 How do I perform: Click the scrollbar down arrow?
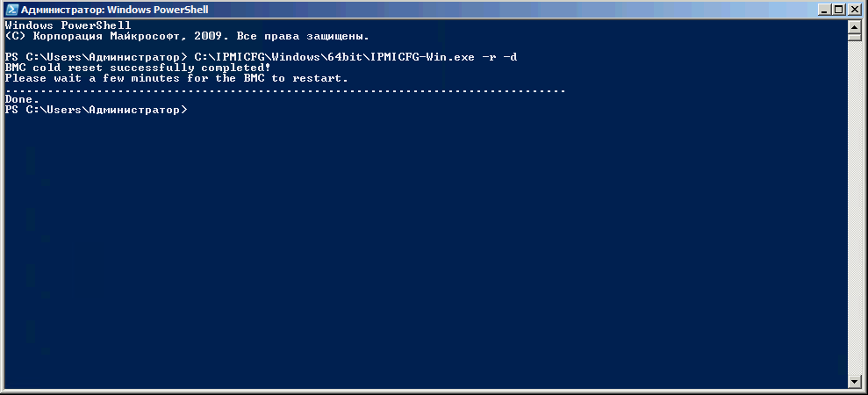pyautogui.click(x=855, y=382)
